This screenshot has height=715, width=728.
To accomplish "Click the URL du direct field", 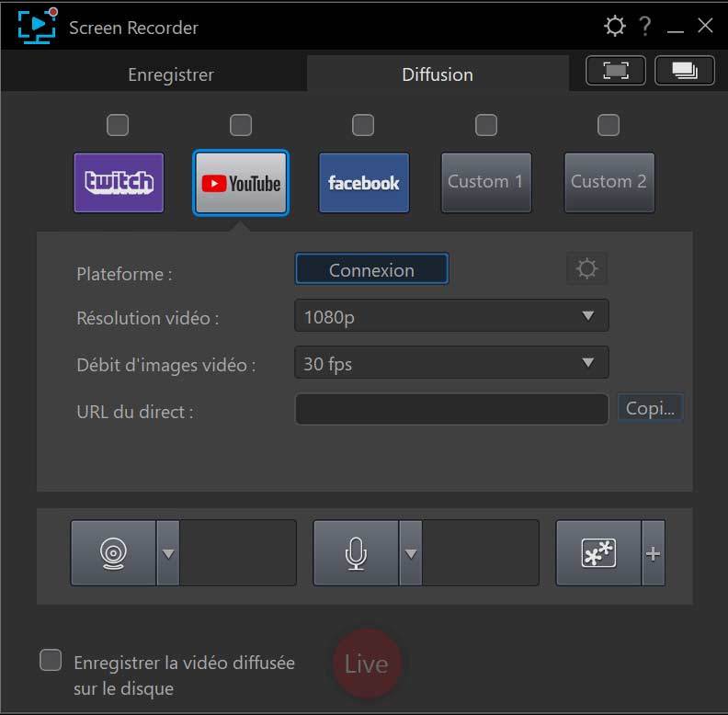I will 451,409.
